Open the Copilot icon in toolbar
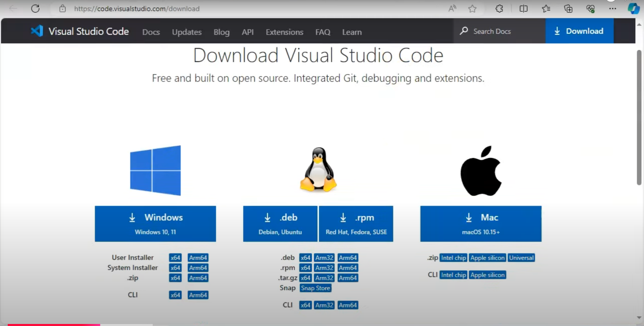 click(633, 9)
